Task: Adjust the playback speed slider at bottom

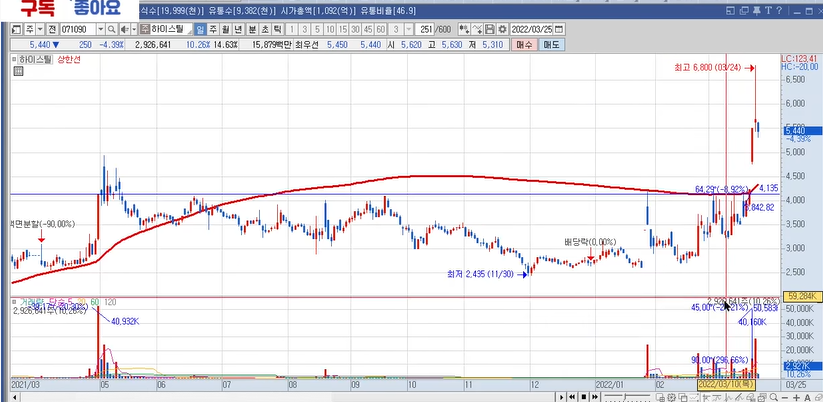Action: 627,397
